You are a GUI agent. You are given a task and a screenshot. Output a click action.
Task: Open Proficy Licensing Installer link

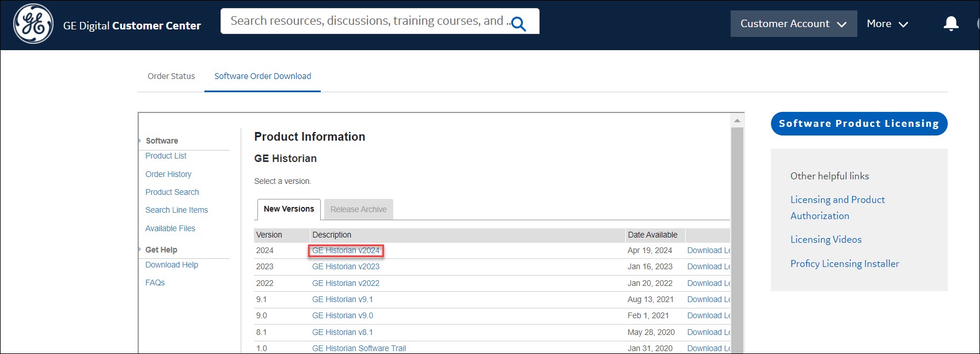[845, 263]
